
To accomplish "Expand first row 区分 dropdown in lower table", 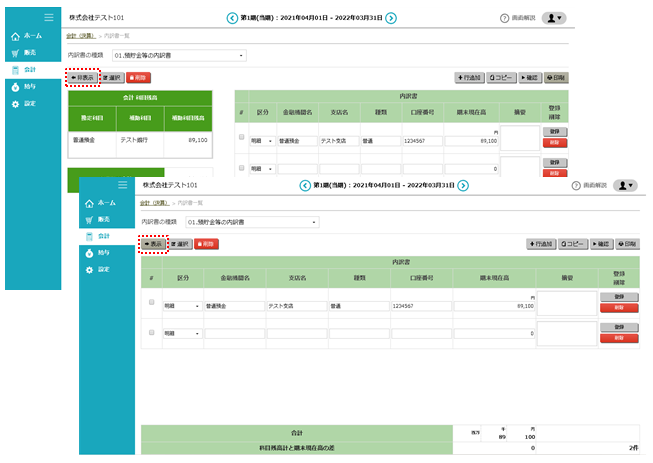I will pyautogui.click(x=181, y=306).
